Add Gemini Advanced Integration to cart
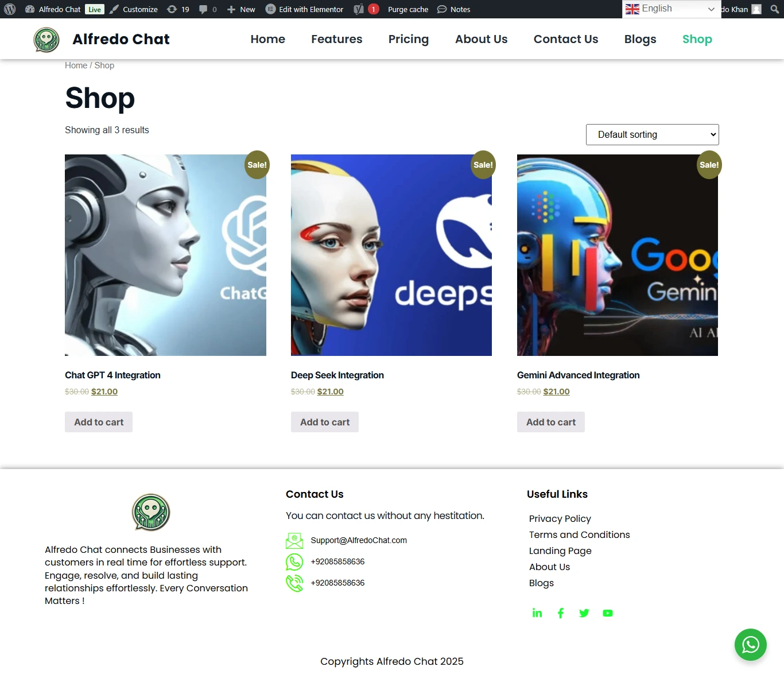Screen dimensions: 784x678 pyautogui.click(x=551, y=422)
